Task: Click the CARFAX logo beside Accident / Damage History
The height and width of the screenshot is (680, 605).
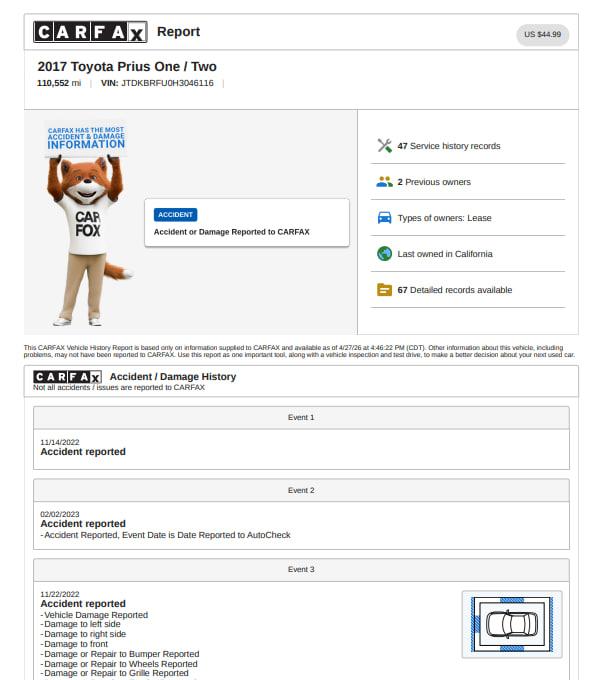Action: (67, 377)
